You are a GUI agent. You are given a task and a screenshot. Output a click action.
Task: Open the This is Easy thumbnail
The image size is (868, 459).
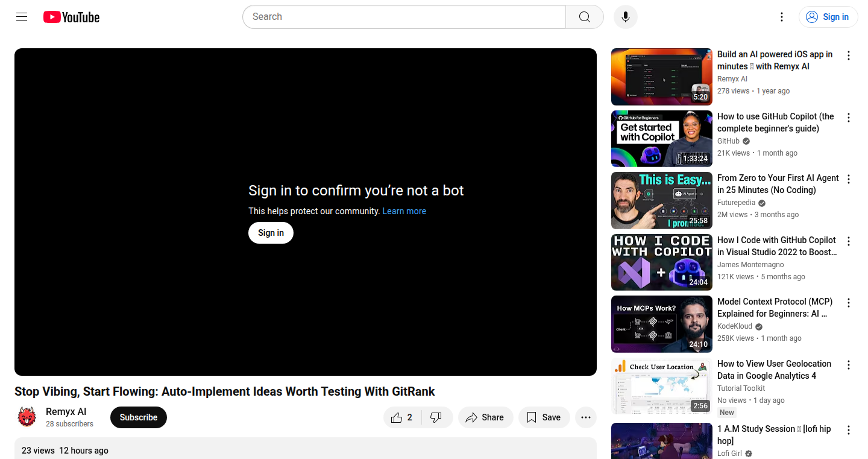click(662, 200)
